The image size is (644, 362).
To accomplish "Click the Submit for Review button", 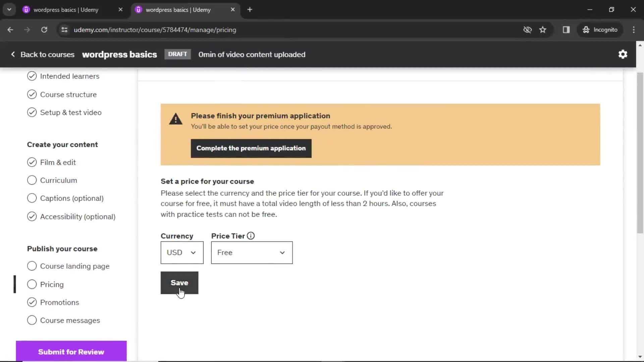I will tap(71, 352).
